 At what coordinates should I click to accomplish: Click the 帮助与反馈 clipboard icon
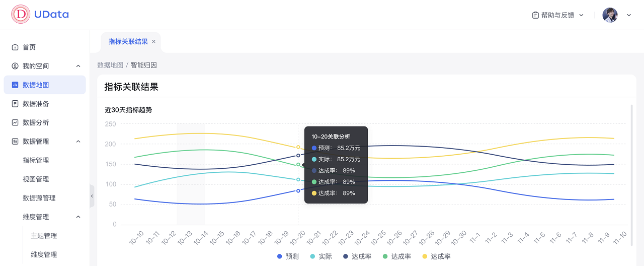535,15
